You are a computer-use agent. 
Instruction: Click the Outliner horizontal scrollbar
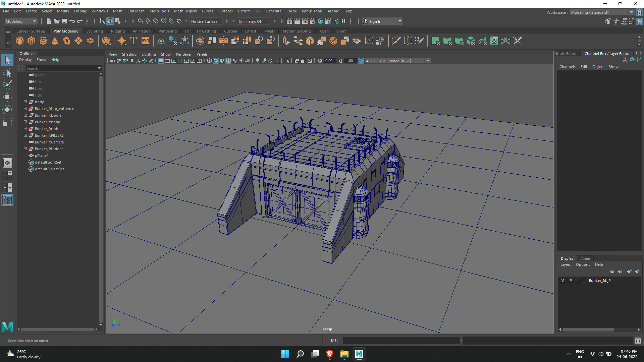(57, 329)
